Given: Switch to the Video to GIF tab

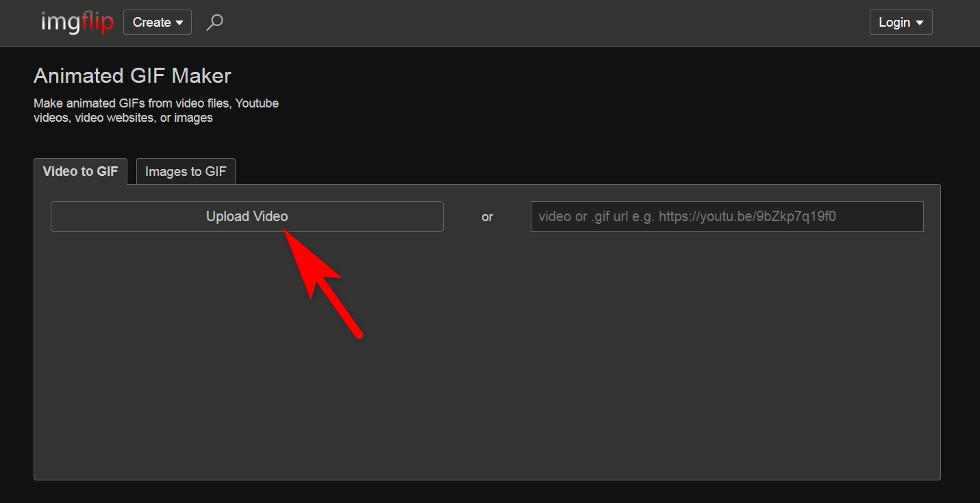Looking at the screenshot, I should (x=80, y=171).
